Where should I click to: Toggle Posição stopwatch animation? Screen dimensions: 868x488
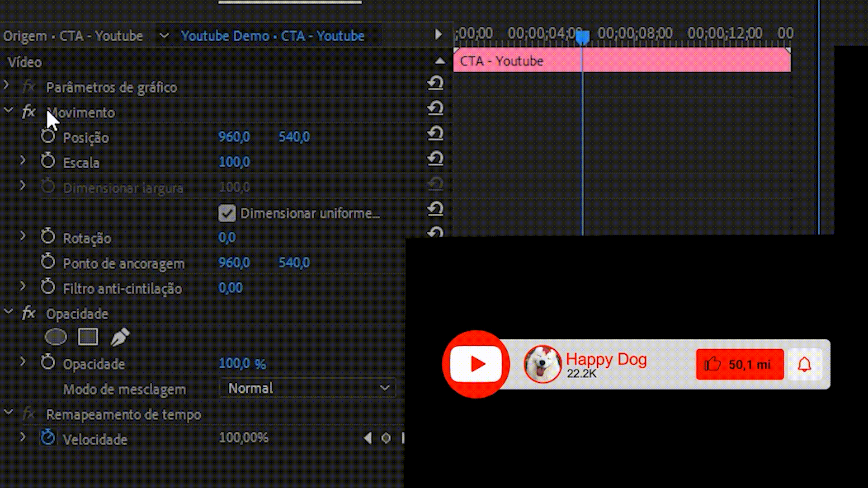pos(48,136)
